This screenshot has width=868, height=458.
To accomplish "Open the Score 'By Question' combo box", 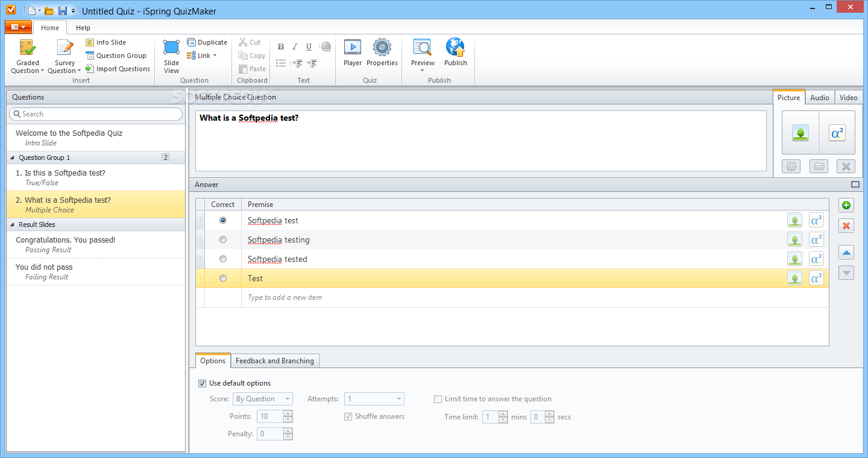I will [262, 399].
